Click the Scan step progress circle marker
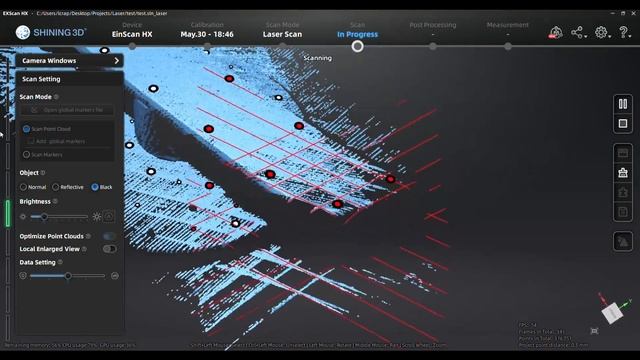 pos(357,47)
